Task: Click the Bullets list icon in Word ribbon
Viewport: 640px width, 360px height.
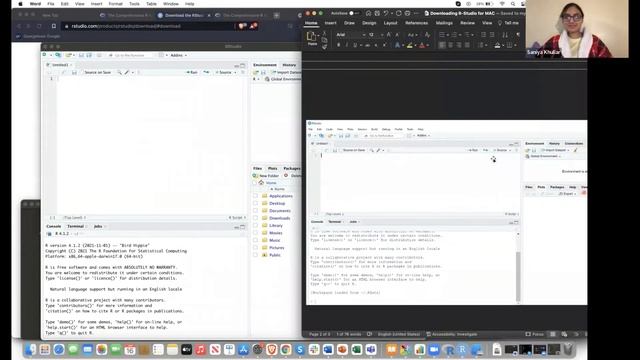Action: pos(442,35)
